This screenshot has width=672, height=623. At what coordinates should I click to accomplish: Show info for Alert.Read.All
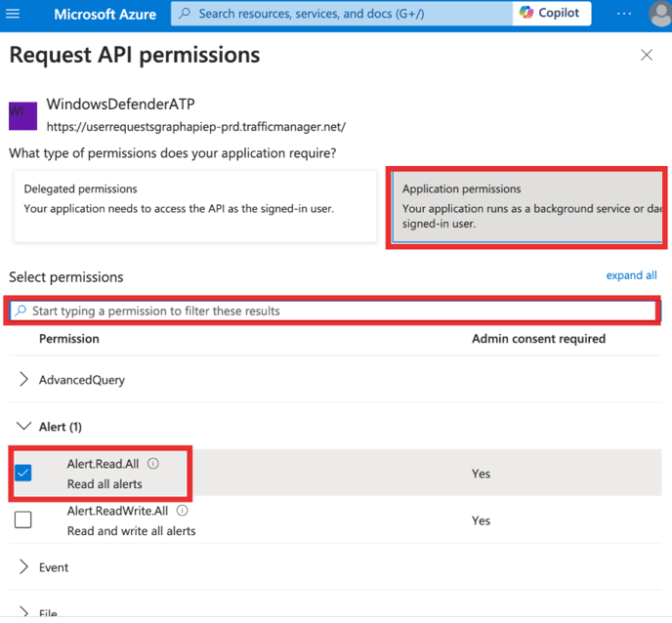153,464
